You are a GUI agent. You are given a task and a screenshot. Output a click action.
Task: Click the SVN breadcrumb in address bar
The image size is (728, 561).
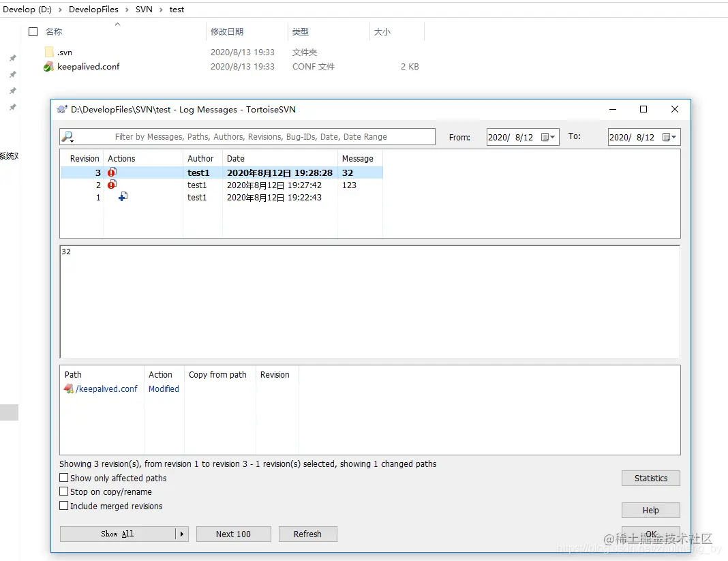click(144, 10)
